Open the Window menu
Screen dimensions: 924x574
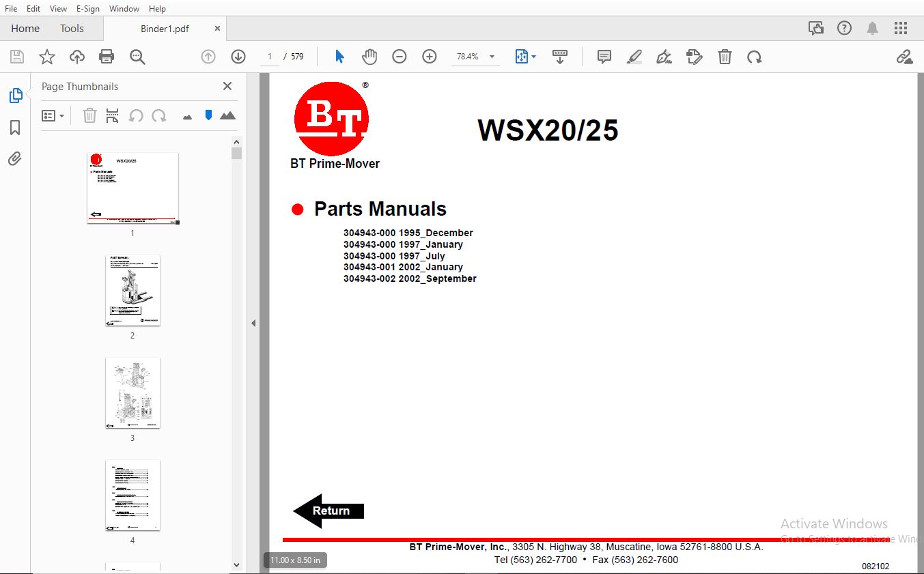tap(124, 9)
